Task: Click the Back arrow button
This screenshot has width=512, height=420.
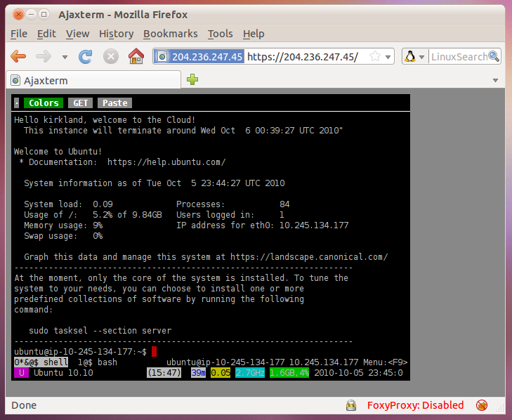Action: 18,56
